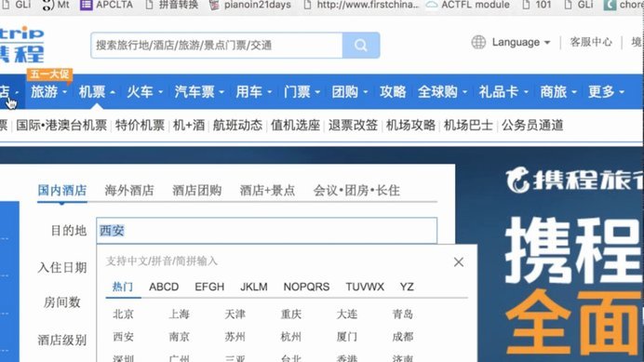
Task: Switch to 国内酒店 tab
Action: [x=62, y=190]
